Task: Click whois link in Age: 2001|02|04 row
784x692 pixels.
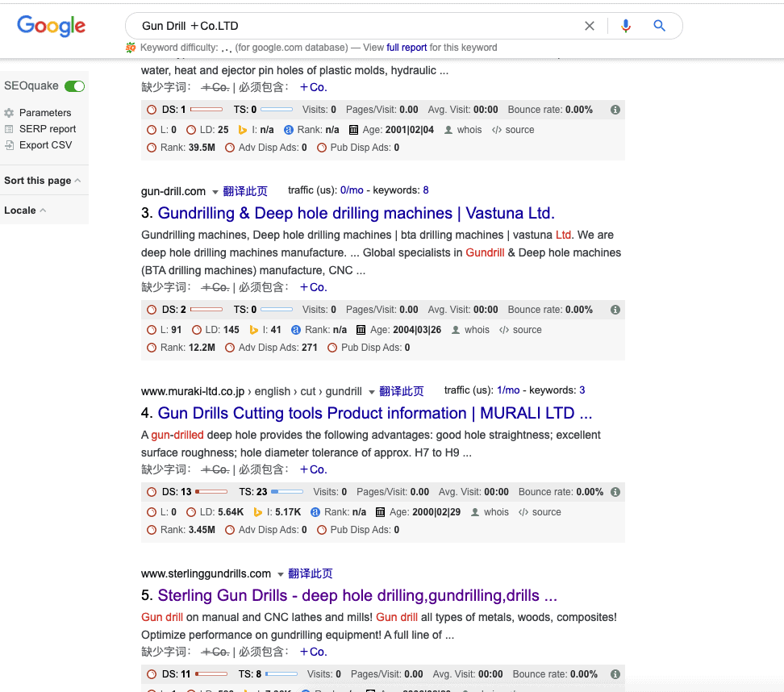Action: 469,130
